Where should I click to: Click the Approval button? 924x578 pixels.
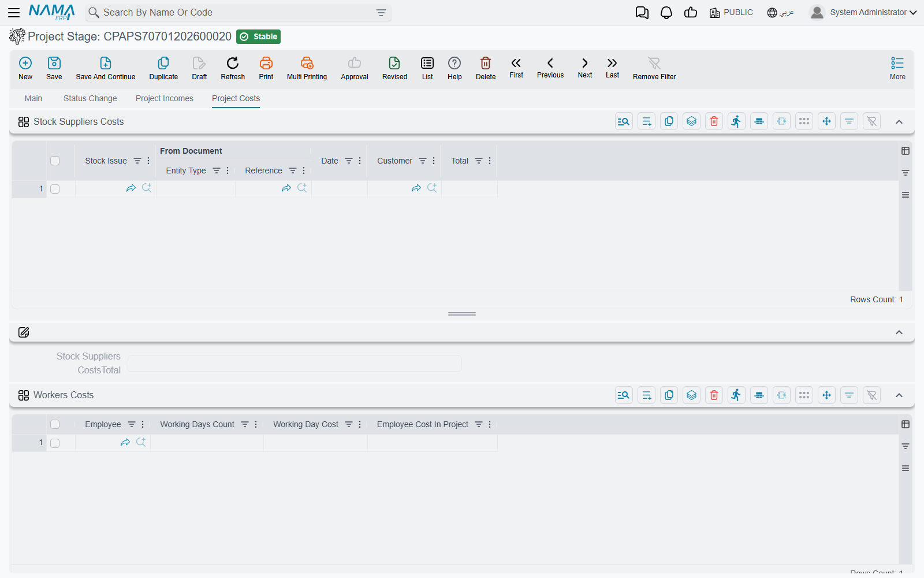point(355,68)
